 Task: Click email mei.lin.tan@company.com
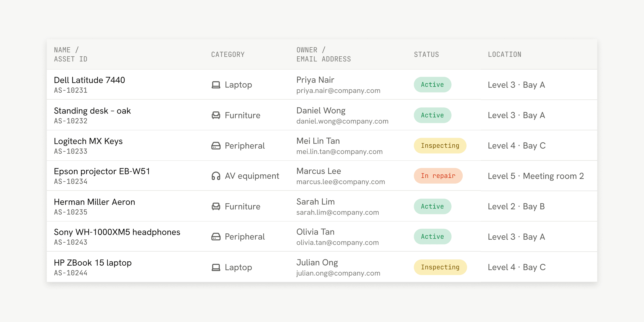(339, 152)
